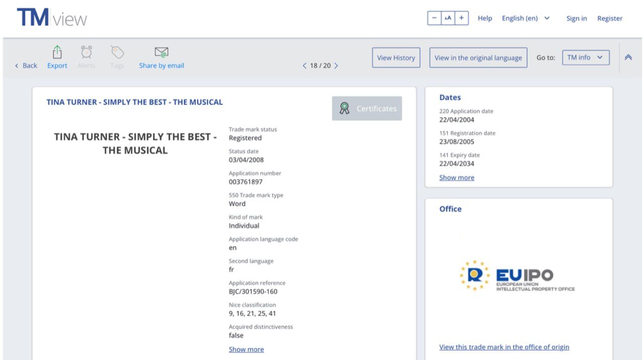Click the TMview logo
This screenshot has width=644, height=360.
point(52,18)
